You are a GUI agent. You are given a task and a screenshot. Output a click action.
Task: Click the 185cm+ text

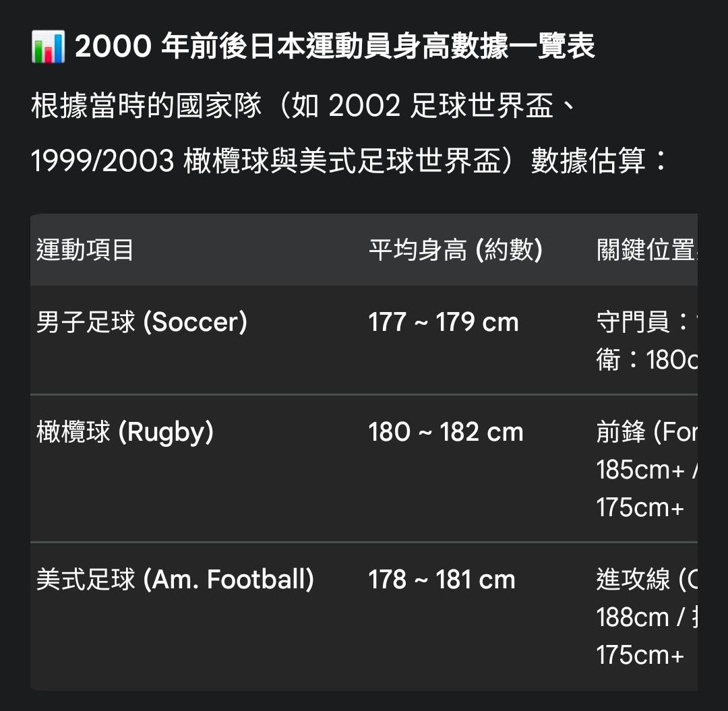coord(640,470)
